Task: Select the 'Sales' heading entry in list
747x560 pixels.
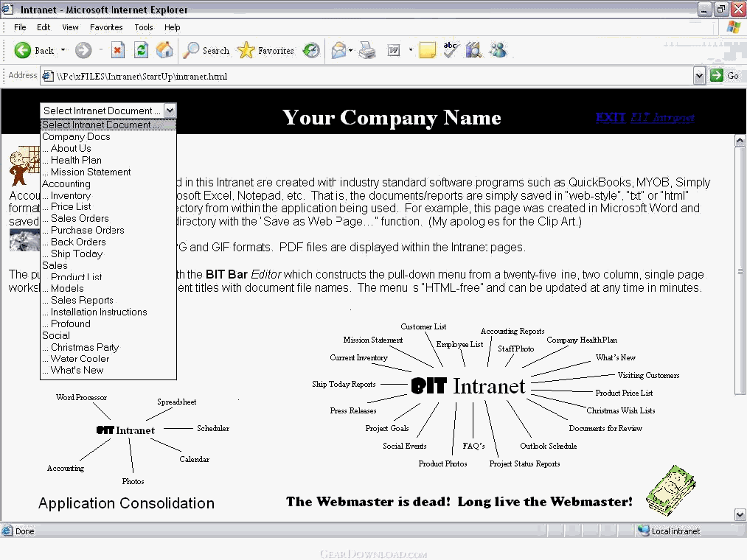Action: click(x=108, y=265)
